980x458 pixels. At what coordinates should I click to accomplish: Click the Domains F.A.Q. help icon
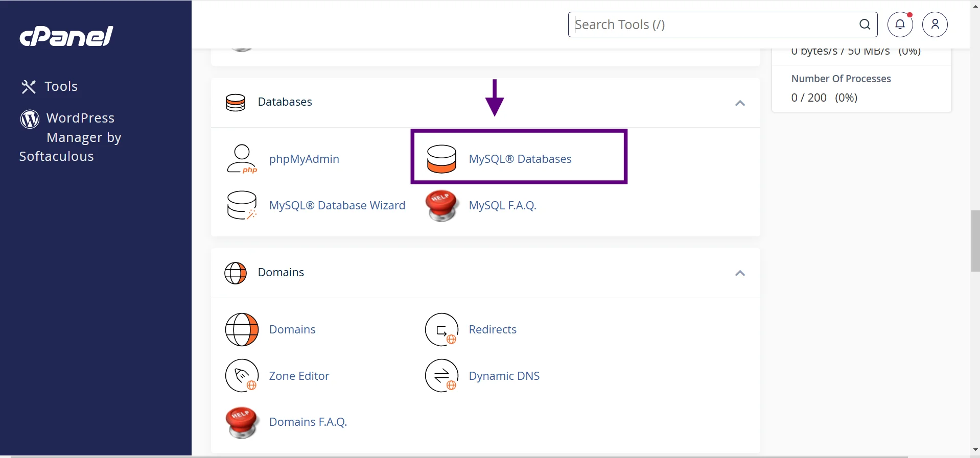(x=242, y=422)
